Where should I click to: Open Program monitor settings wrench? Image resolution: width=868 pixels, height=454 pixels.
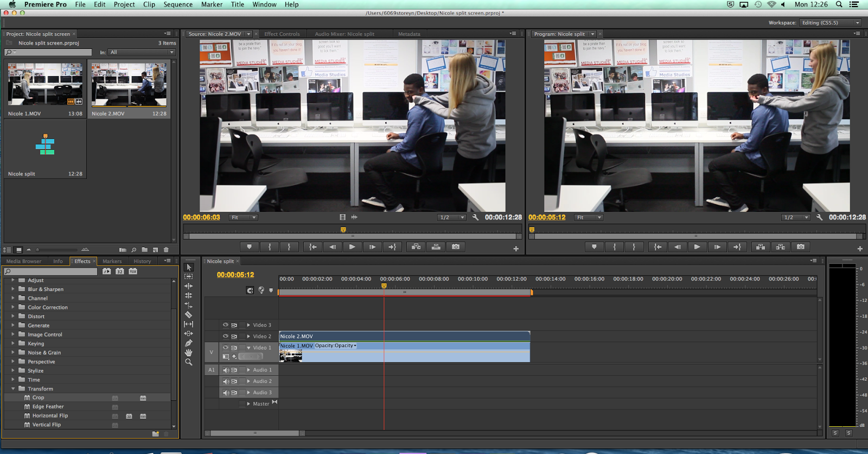(819, 217)
